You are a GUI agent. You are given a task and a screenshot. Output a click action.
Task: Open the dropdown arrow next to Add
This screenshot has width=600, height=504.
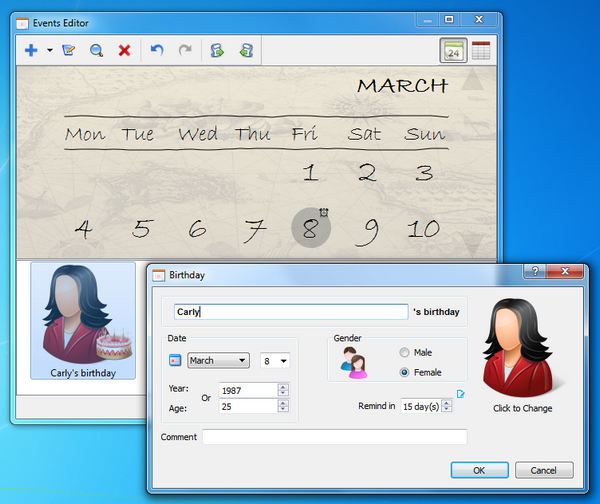tap(50, 50)
